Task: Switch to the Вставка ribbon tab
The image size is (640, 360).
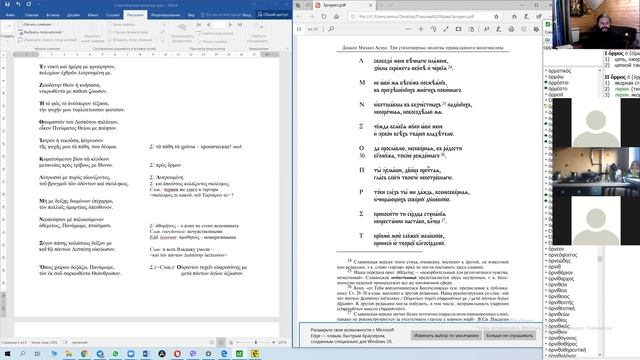Action: pos(53,15)
